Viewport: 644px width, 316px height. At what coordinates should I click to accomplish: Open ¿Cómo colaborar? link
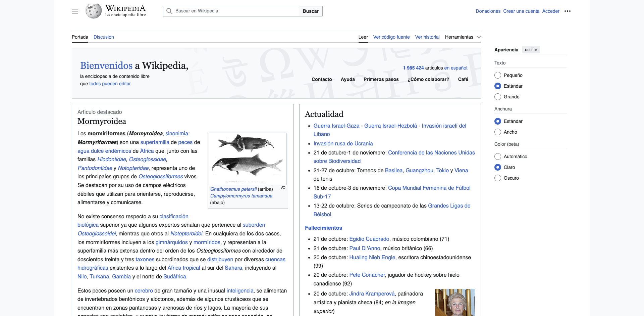[x=428, y=79]
